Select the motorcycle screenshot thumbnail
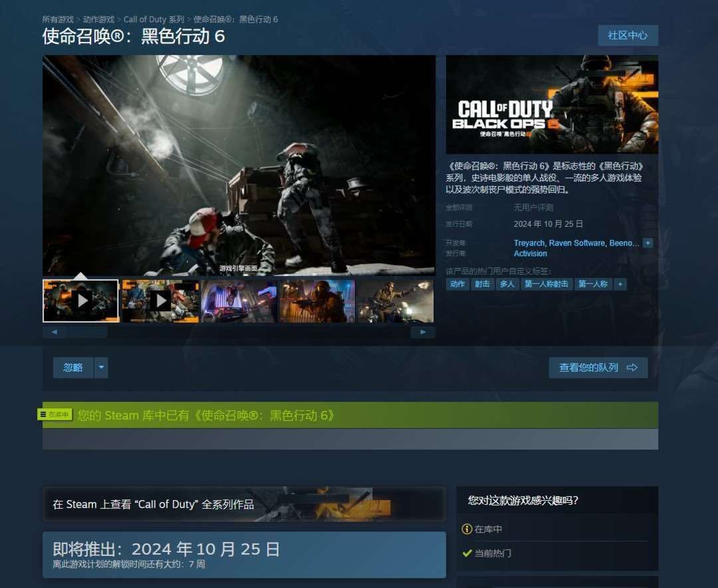The height and width of the screenshot is (588, 718). tap(239, 300)
